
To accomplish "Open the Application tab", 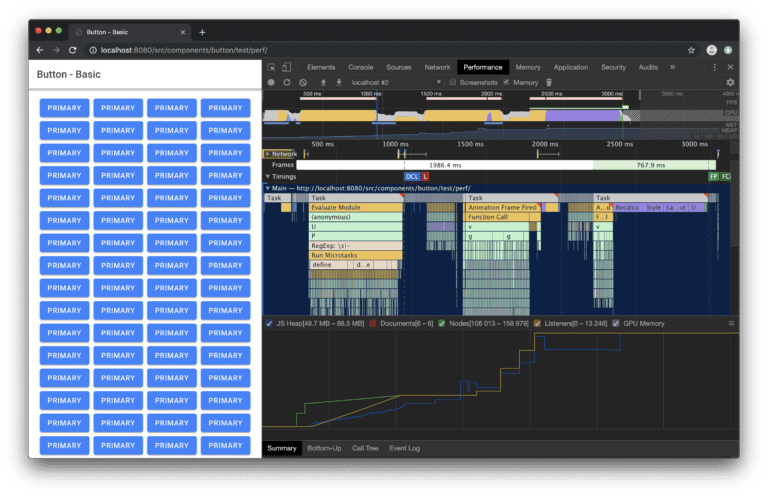I will click(x=571, y=68).
